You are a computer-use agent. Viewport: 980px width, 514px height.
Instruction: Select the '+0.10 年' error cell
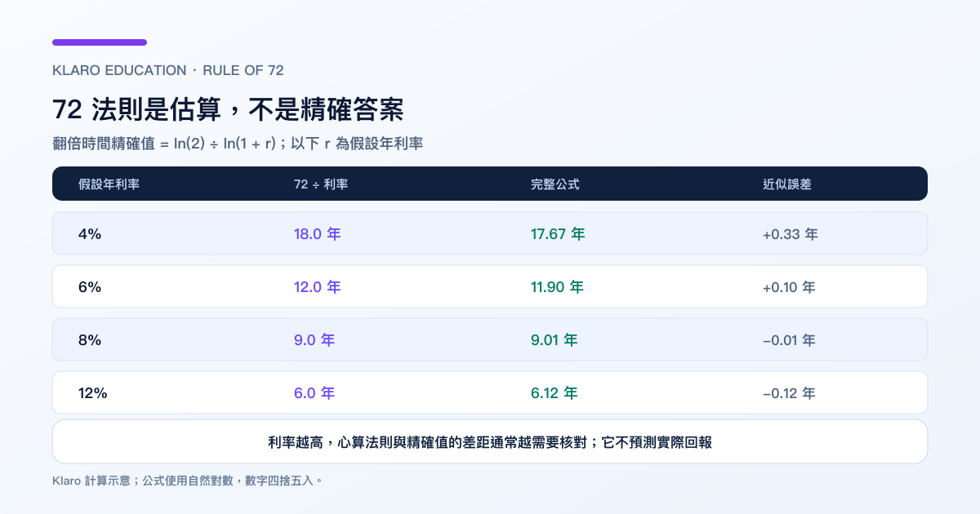point(789,287)
